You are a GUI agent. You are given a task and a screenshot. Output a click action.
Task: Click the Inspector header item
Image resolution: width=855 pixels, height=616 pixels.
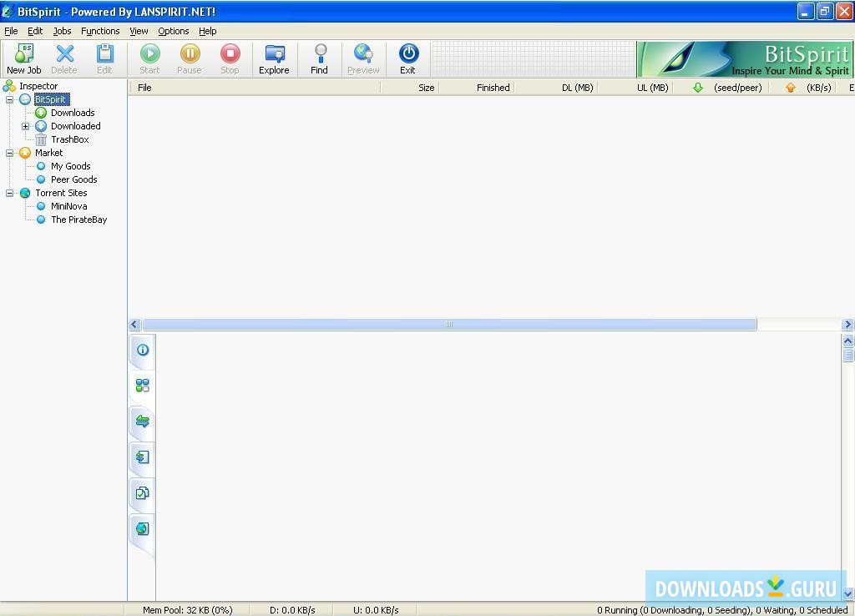pos(38,86)
